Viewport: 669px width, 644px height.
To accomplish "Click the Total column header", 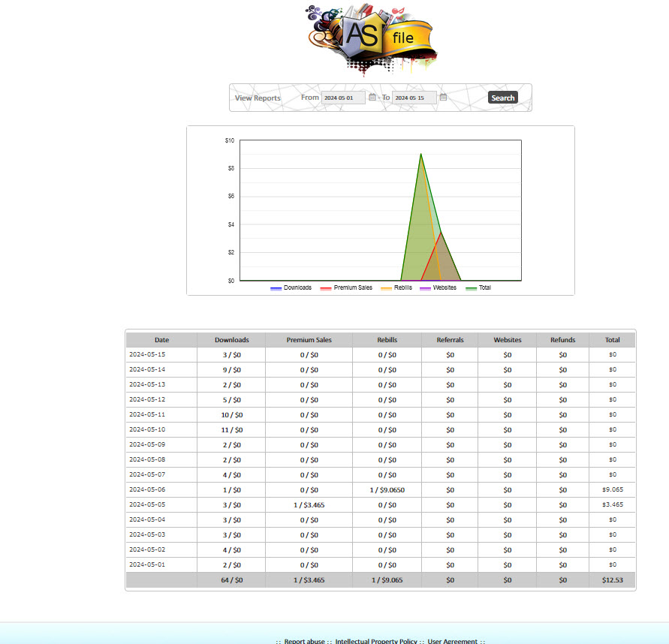I will [612, 340].
